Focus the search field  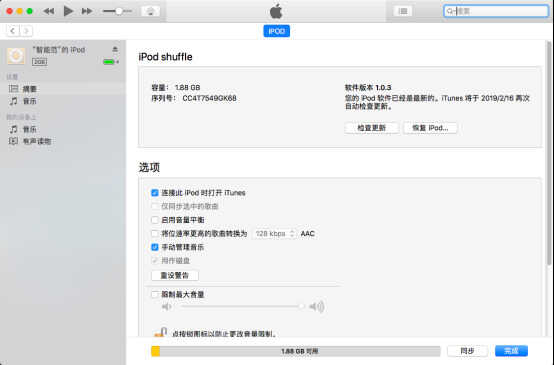(496, 11)
